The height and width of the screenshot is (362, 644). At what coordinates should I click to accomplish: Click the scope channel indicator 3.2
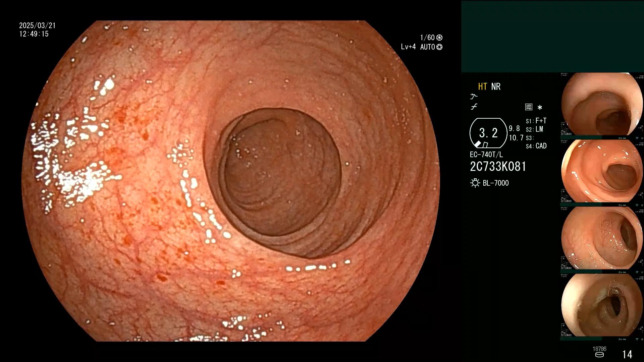[x=488, y=133]
